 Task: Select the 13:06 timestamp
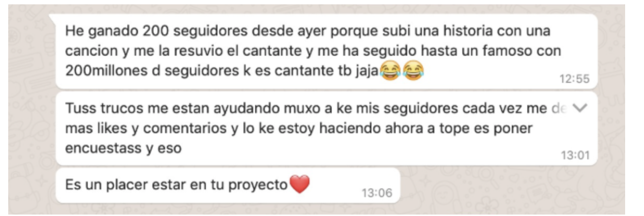tap(377, 193)
